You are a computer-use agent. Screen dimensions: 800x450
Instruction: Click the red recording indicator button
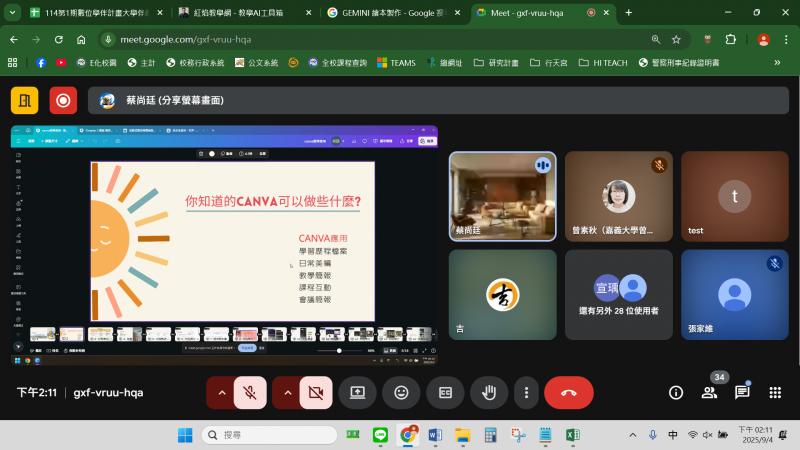pyautogui.click(x=63, y=100)
